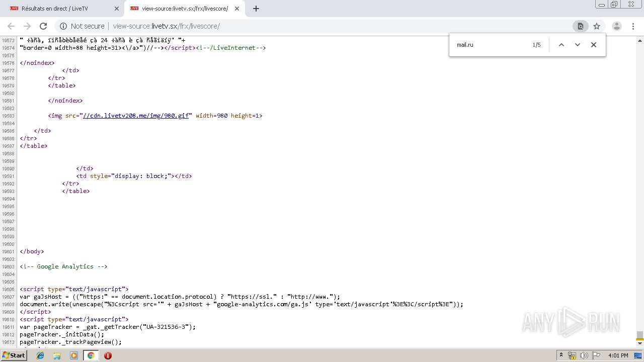Jump to next find match
The width and height of the screenshot is (644, 362).
[x=578, y=45]
